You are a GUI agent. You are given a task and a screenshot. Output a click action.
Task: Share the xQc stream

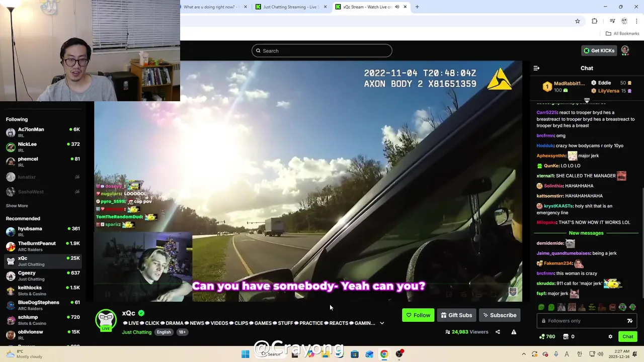pyautogui.click(x=498, y=332)
